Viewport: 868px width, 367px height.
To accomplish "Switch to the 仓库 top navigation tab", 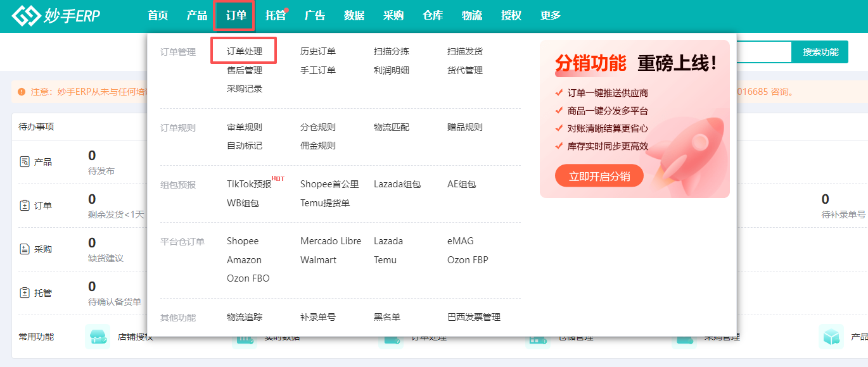I will 432,16.
